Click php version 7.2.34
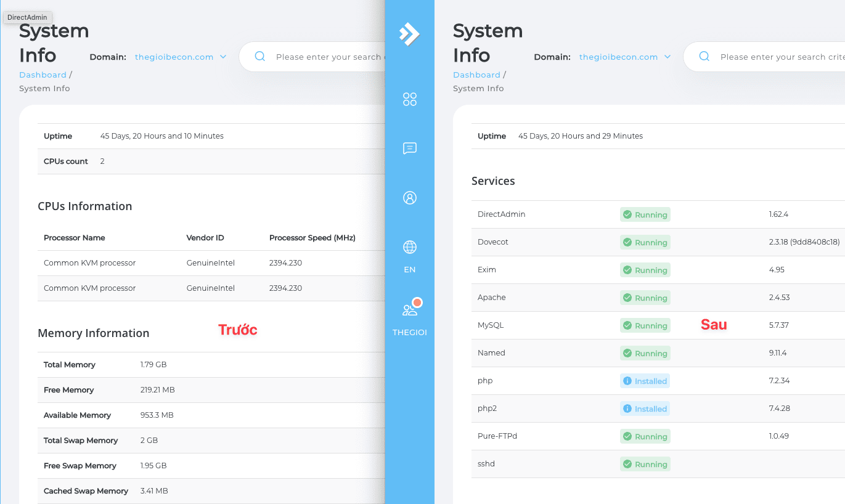The image size is (845, 504). [779, 381]
